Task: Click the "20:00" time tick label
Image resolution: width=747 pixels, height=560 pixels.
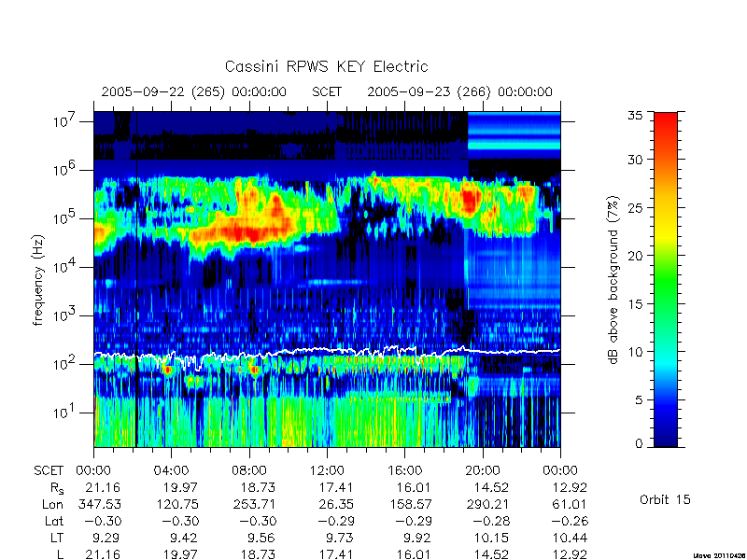Action: coord(483,470)
